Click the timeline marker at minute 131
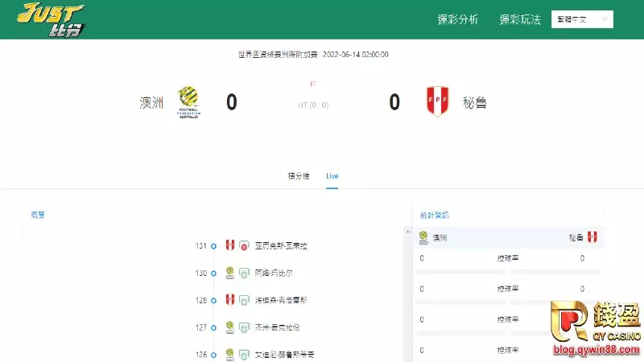The width and height of the screenshot is (644, 362). coord(213,246)
